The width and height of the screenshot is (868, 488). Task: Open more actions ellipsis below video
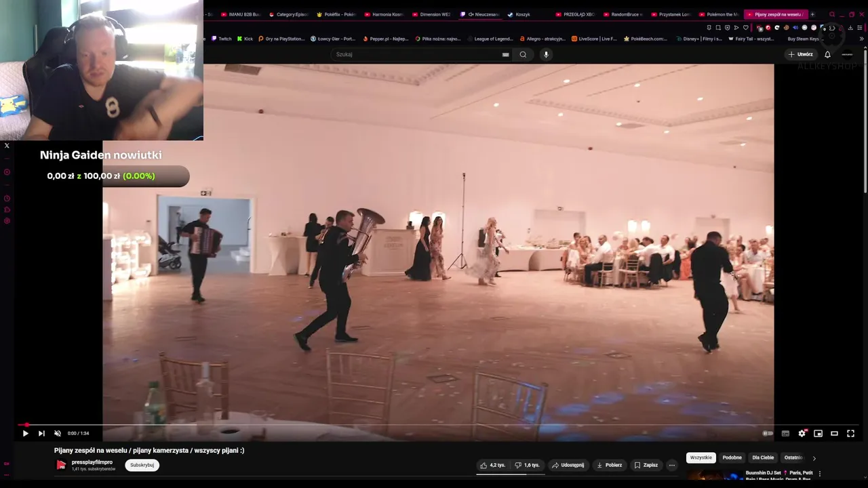[672, 465]
